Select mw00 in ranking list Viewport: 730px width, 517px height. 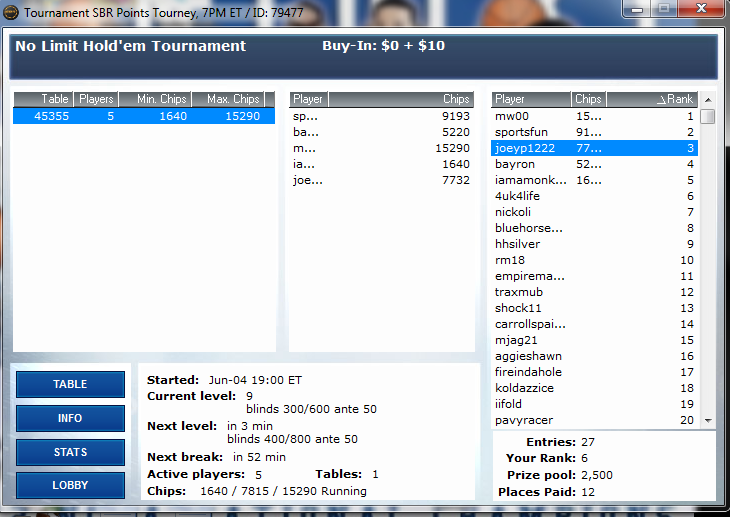coord(595,116)
